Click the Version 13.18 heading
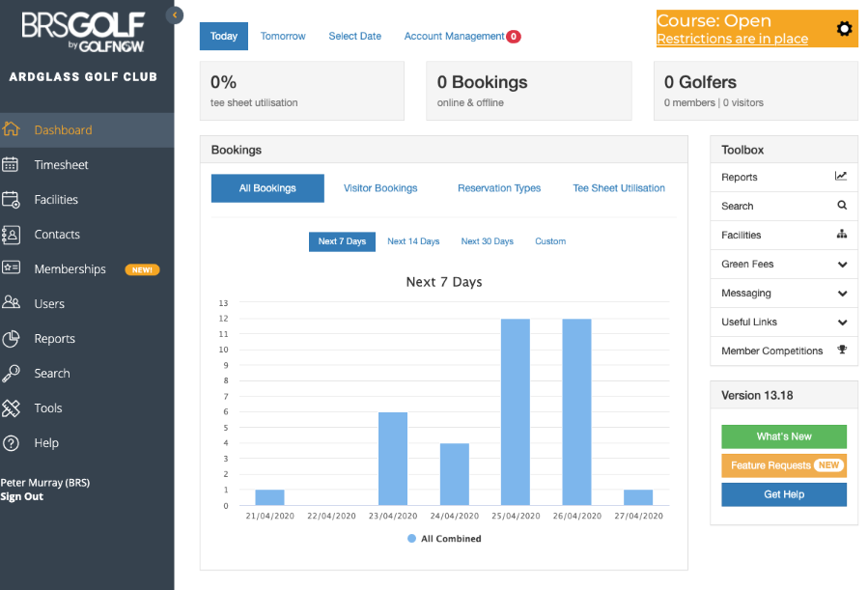 (x=757, y=395)
